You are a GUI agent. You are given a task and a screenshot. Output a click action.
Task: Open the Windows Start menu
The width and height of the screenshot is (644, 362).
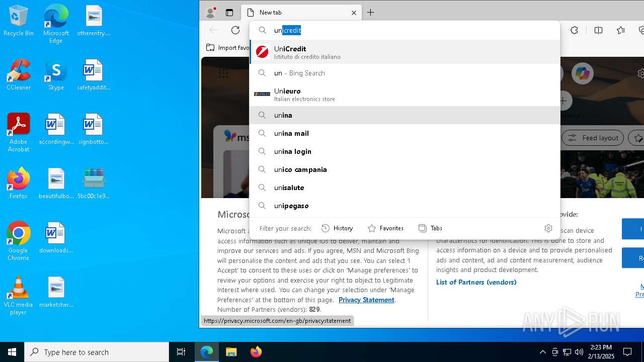point(12,352)
